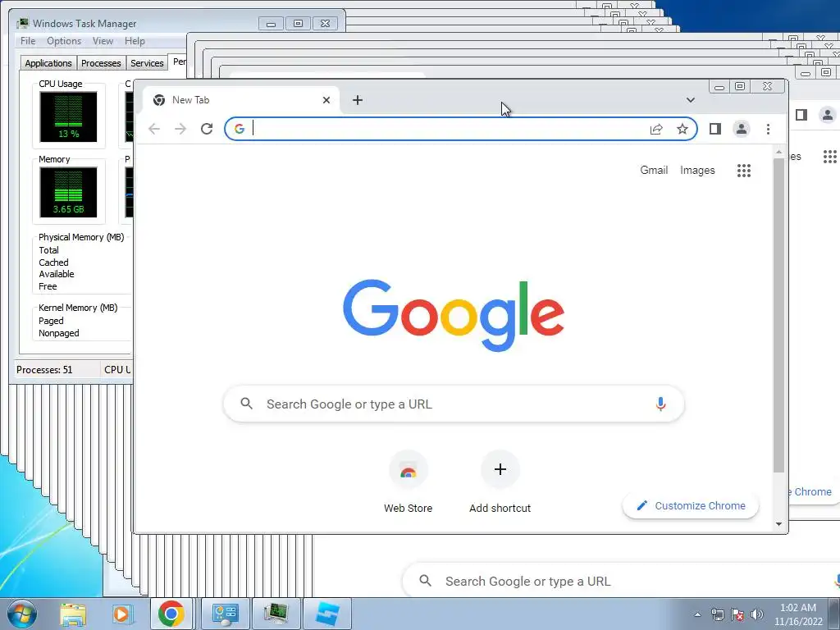Open the profile avatar in front Chrome window
Image resolution: width=840 pixels, height=630 pixels.
[x=742, y=129]
